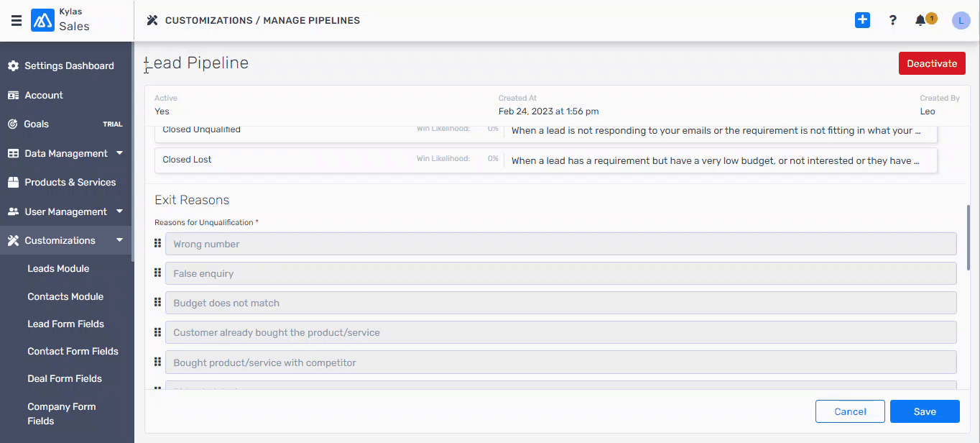Open Deal Form Fields menu item
Viewport: 980px width, 443px height.
[65, 378]
